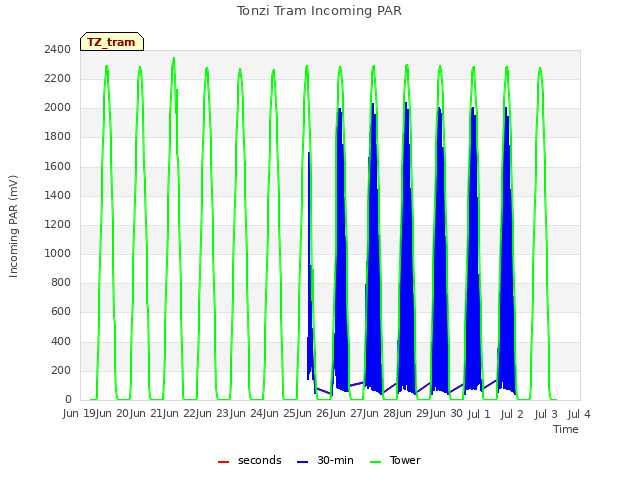This screenshot has width=640, height=480.
Task: Click the 1200 y-axis value
Action: pyautogui.click(x=58, y=224)
